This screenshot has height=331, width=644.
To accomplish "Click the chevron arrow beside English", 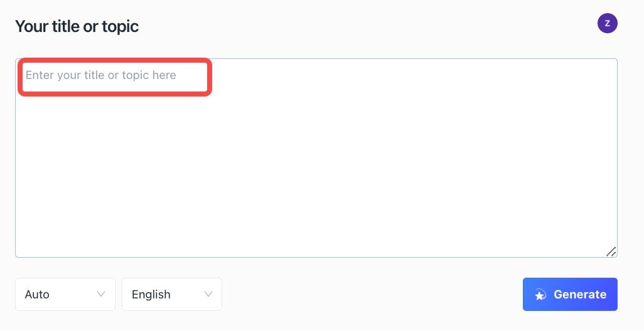I will pyautogui.click(x=208, y=294).
